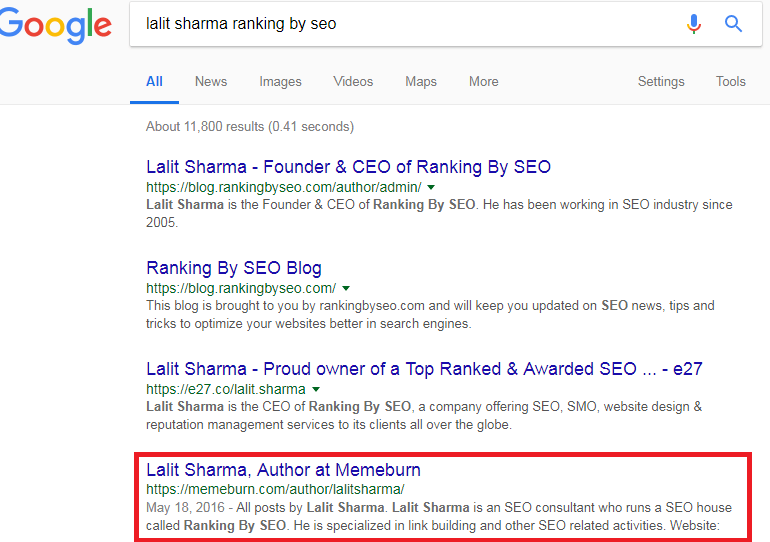Open the Settings menu
770x542 pixels.
pos(661,81)
